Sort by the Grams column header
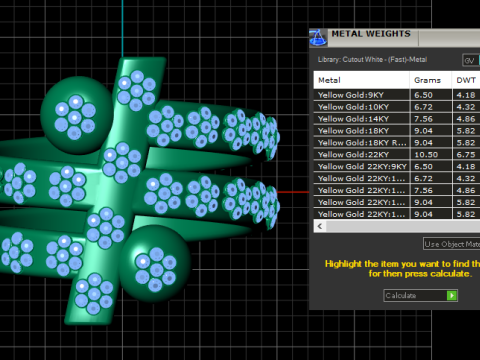Image resolution: width=480 pixels, height=360 pixels. [x=430, y=80]
